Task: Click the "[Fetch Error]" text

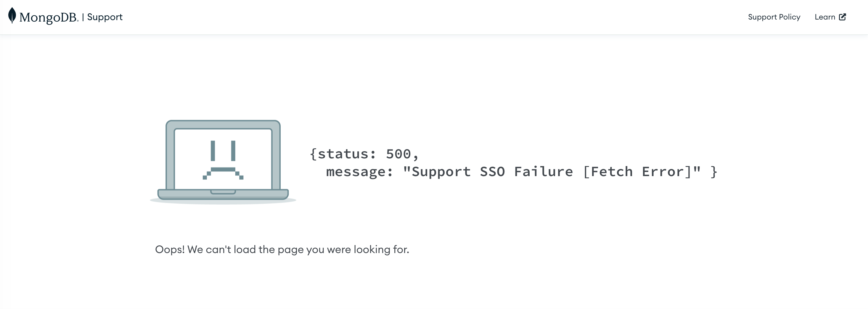Action: pos(637,171)
